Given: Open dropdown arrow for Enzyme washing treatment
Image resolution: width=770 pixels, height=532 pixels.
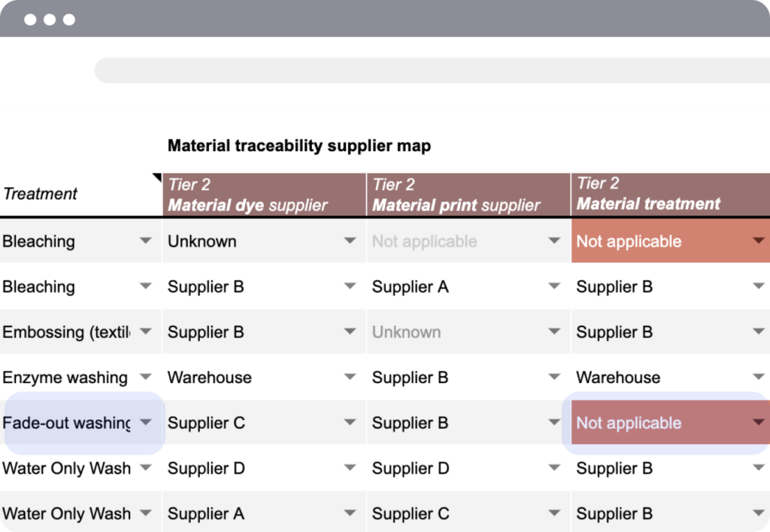Looking at the screenshot, I should click(x=146, y=377).
